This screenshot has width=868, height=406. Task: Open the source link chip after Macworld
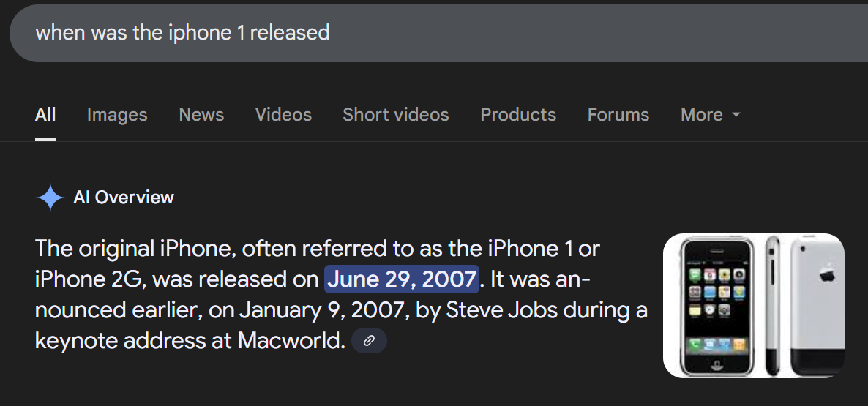[370, 341]
